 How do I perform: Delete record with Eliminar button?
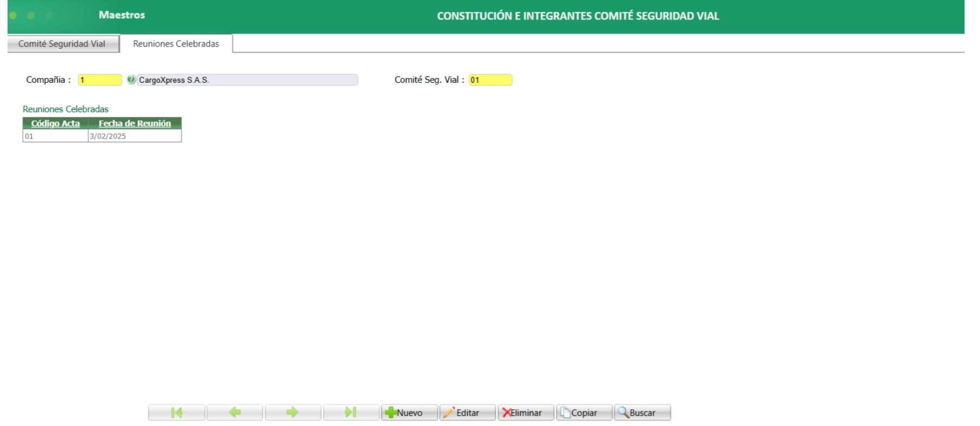[x=526, y=412]
